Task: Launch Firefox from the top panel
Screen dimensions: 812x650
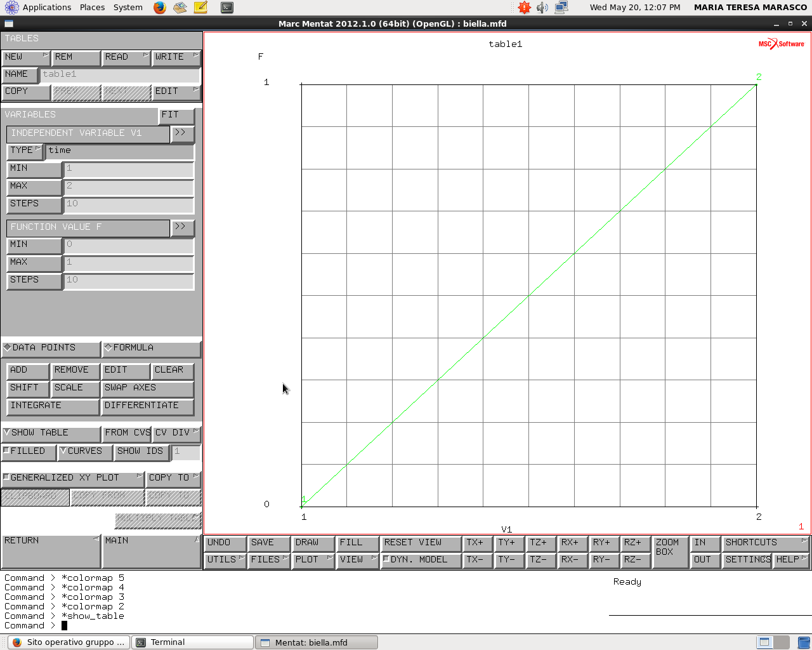Action: tap(160, 8)
